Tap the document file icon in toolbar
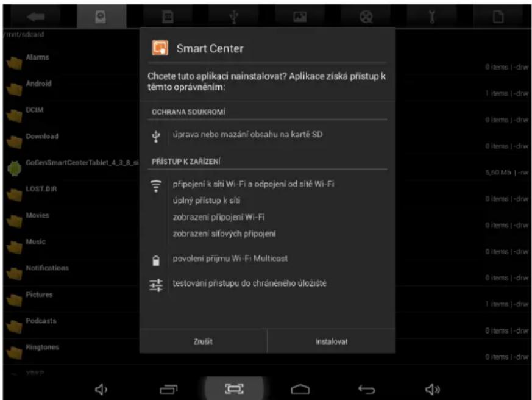Viewport: 532px width, 400px height. point(498,16)
